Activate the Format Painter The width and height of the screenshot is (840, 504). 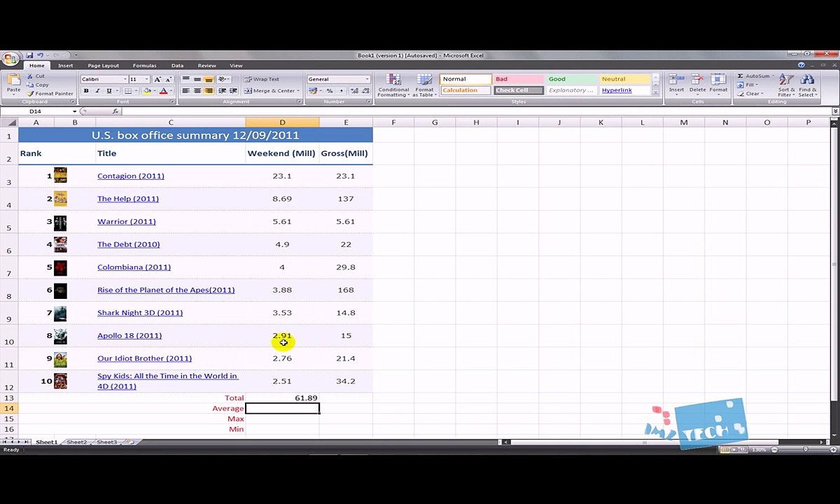coord(50,93)
